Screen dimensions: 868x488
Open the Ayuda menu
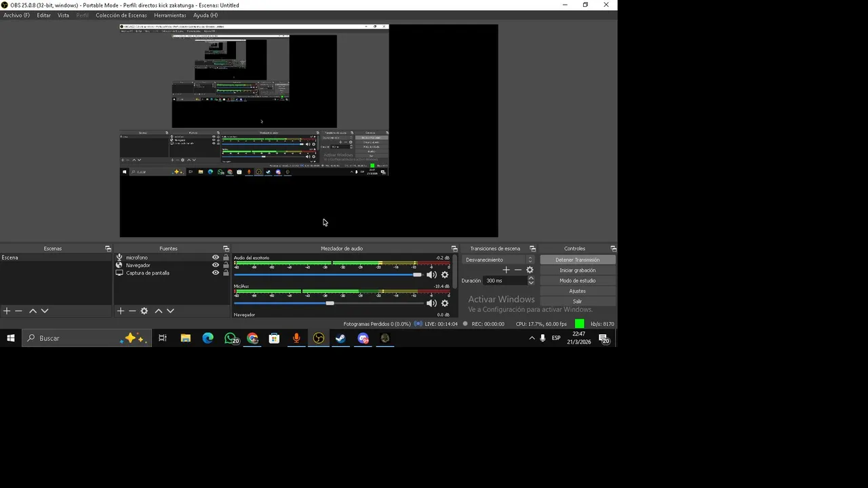coord(205,15)
